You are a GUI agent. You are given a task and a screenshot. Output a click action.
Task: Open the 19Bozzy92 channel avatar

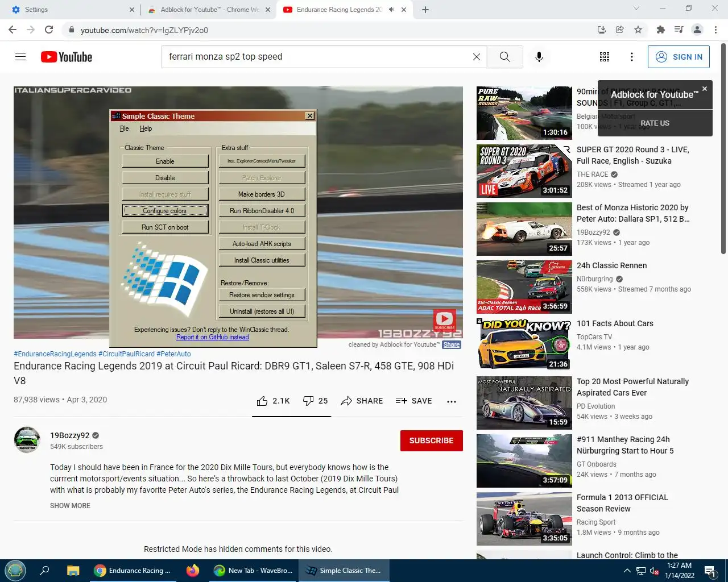point(27,440)
